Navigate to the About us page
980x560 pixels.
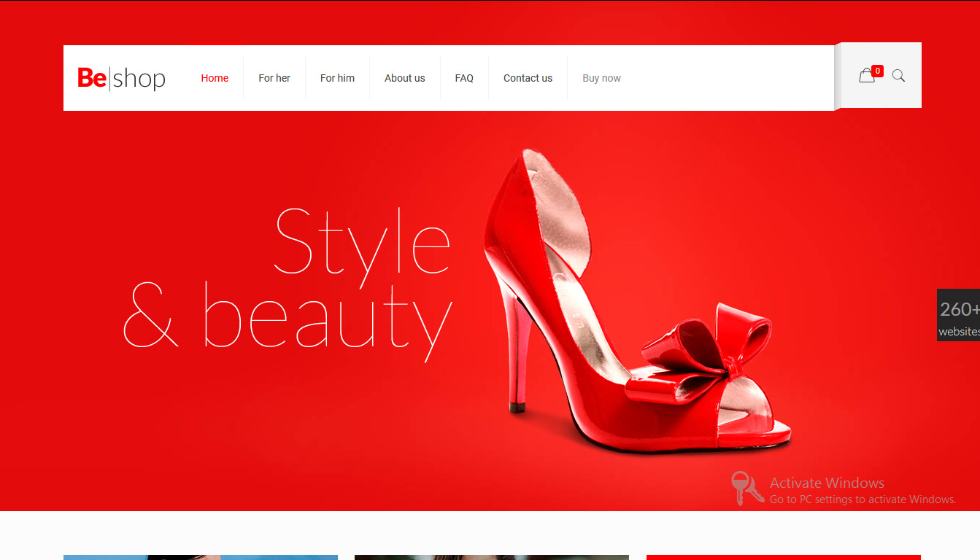click(x=404, y=78)
